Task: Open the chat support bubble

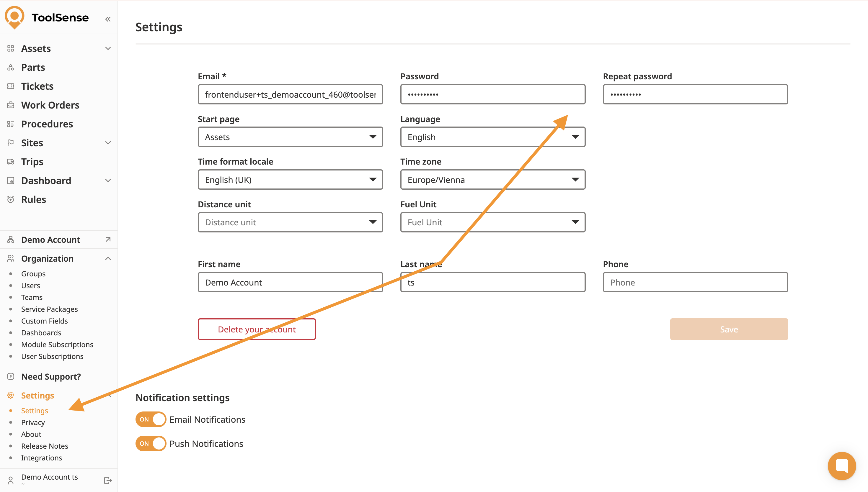Action: (x=841, y=466)
